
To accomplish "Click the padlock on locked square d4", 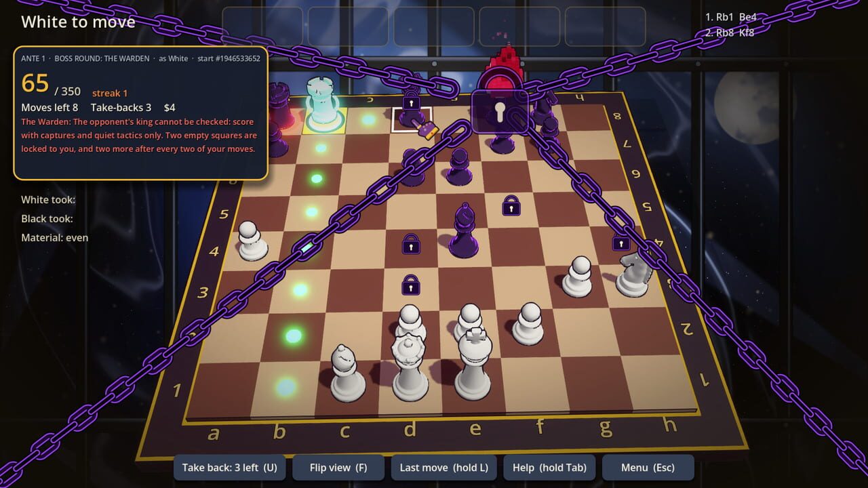I will (411, 243).
